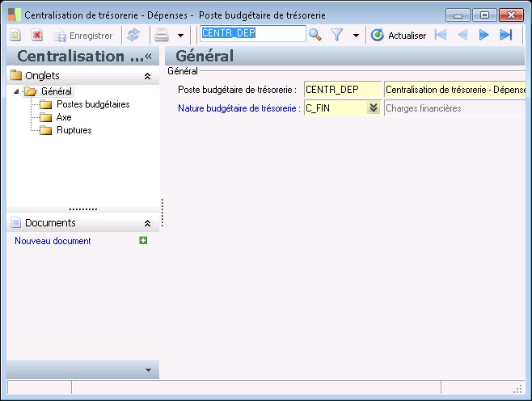The width and height of the screenshot is (532, 401).
Task: Go to the next record
Action: pos(483,35)
